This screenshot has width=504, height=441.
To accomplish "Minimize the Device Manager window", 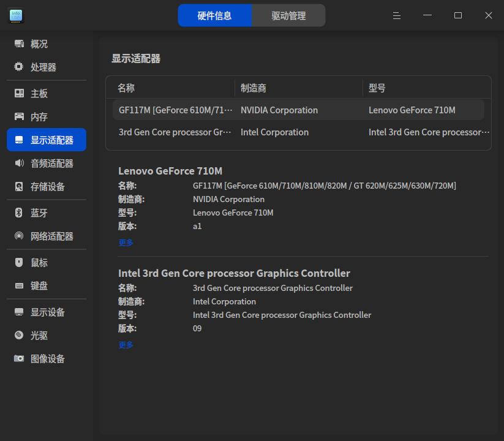I will tap(427, 15).
